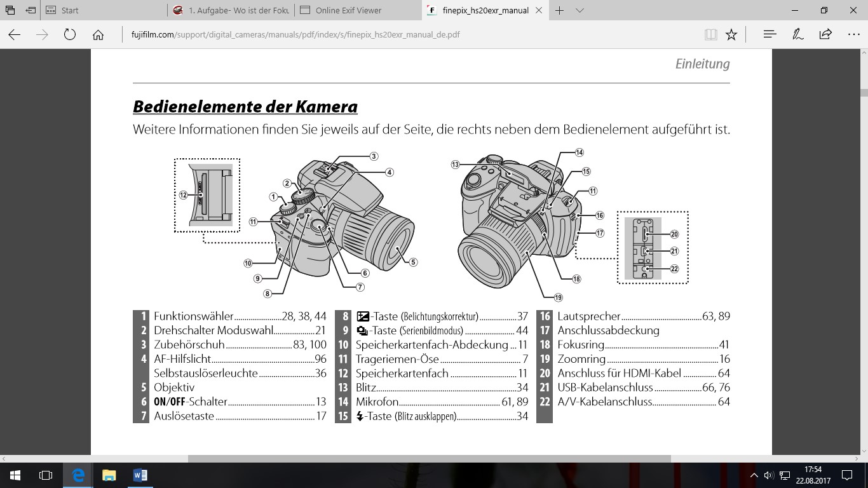This screenshot has height=488, width=868.
Task: Start a web note with the pen icon
Action: pos(797,34)
